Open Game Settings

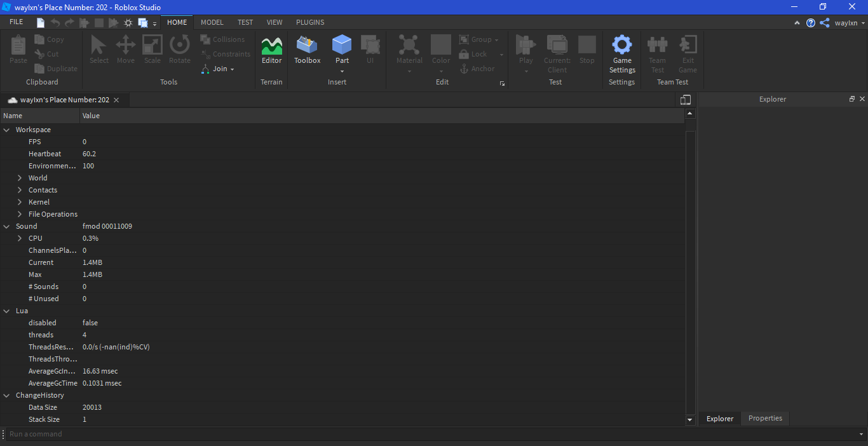[x=622, y=54]
